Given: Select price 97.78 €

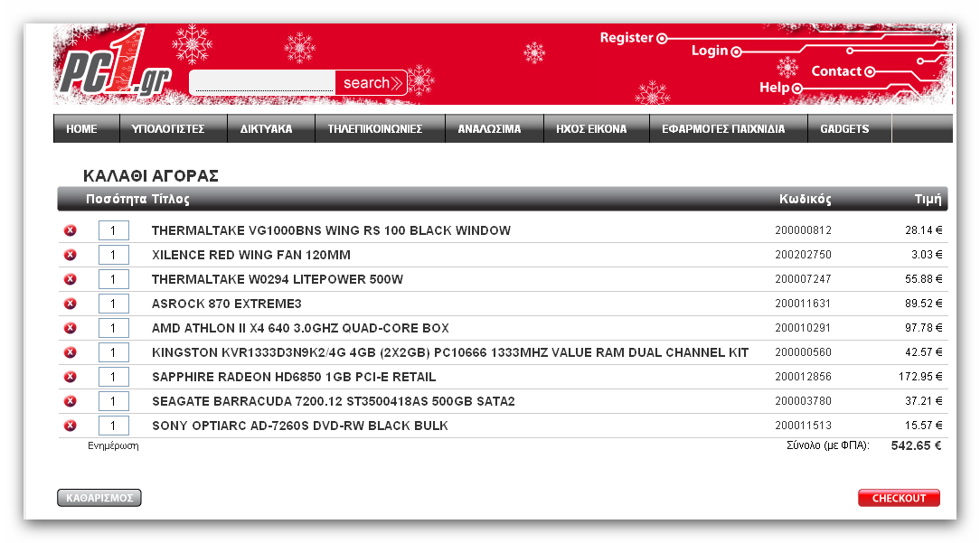Looking at the screenshot, I should pyautogui.click(x=923, y=328).
